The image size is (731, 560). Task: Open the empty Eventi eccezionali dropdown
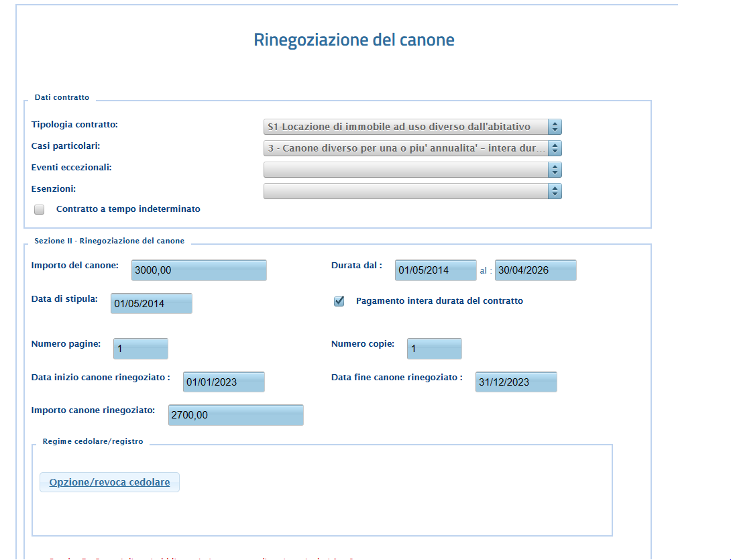coord(412,170)
